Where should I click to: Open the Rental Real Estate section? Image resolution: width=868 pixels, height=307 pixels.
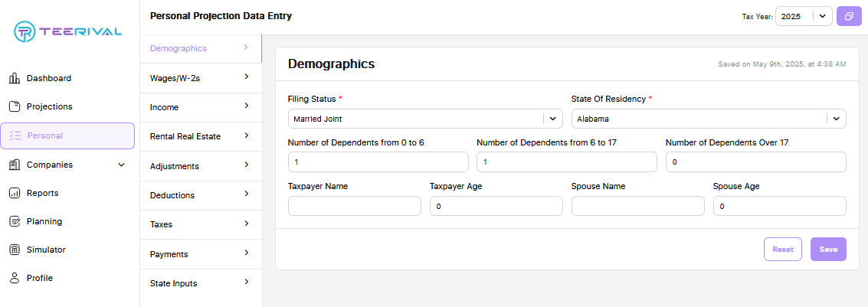pyautogui.click(x=201, y=136)
